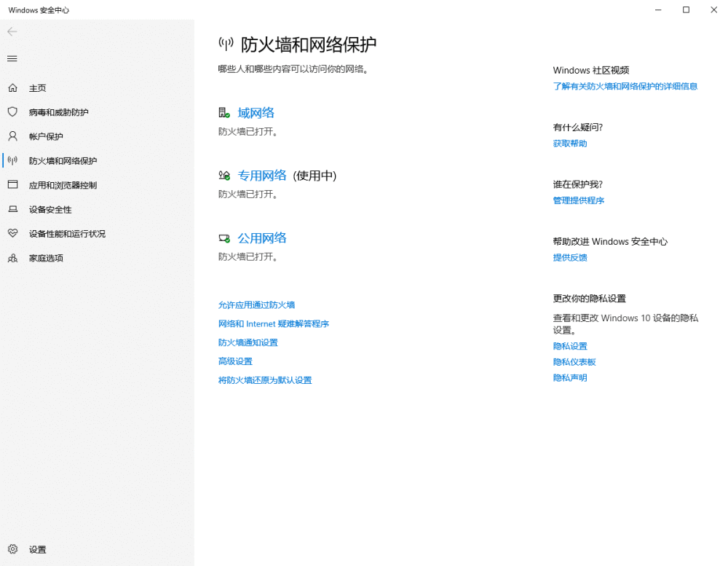Click the laptop icon for 设备安全性
Screen dimensions: 728x566
click(13, 209)
